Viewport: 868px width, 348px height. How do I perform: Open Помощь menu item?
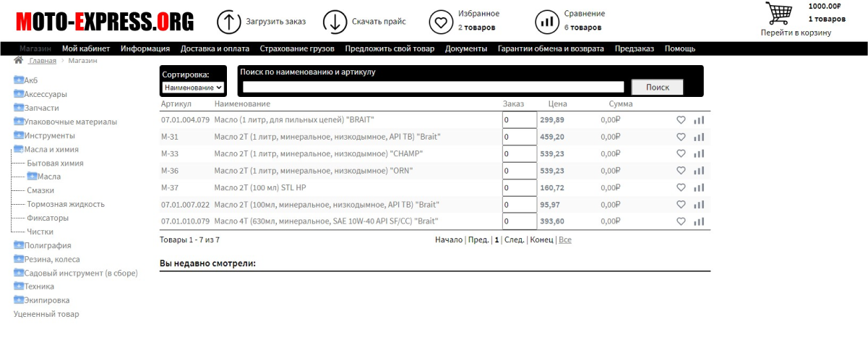pos(679,48)
